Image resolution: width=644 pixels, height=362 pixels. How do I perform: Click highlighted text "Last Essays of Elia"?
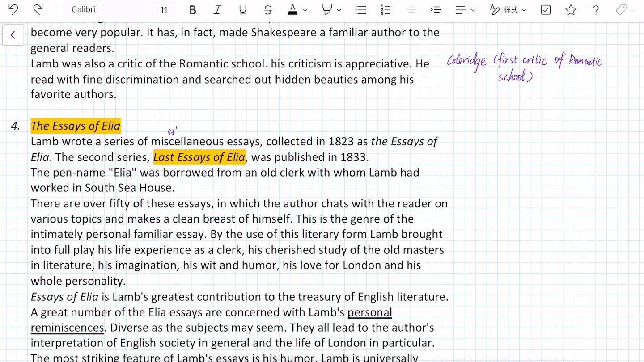199,157
